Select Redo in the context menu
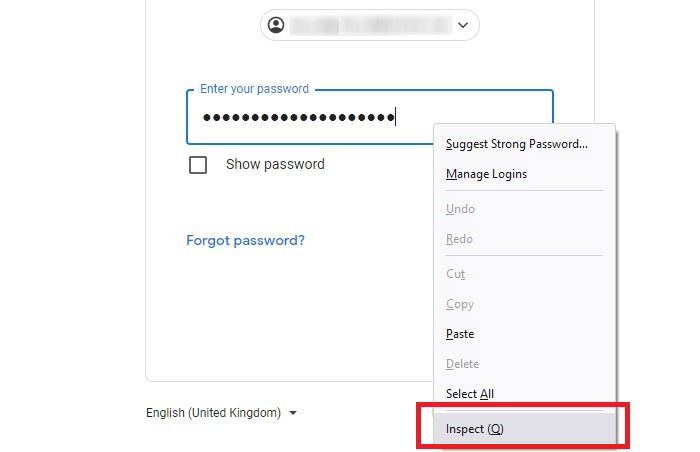 [x=459, y=239]
